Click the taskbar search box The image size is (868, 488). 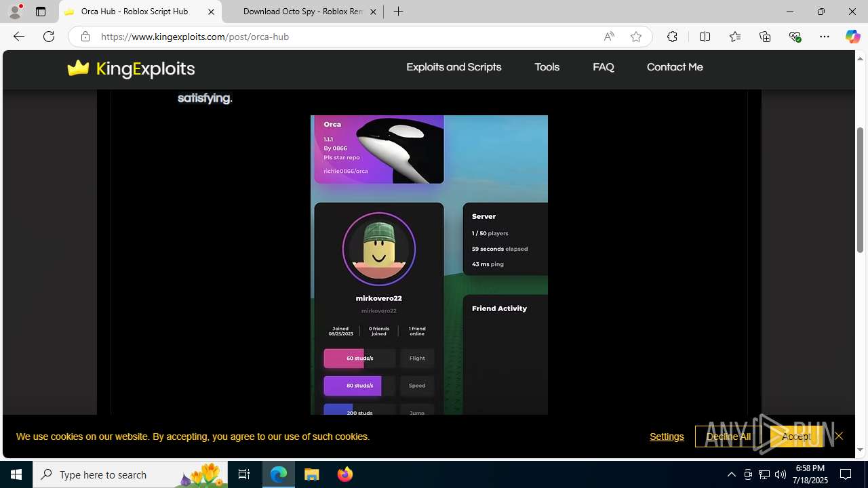[x=130, y=474]
